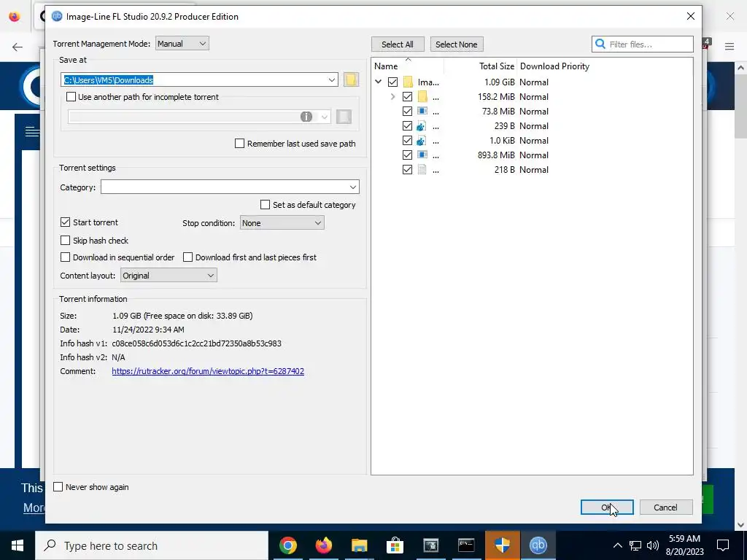Enable Download in sequential order

(x=65, y=257)
